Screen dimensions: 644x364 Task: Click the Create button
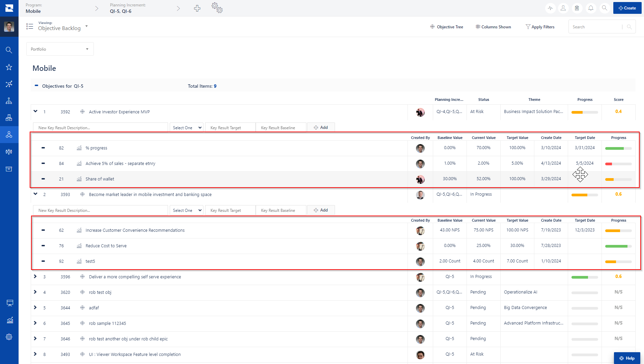(x=627, y=8)
